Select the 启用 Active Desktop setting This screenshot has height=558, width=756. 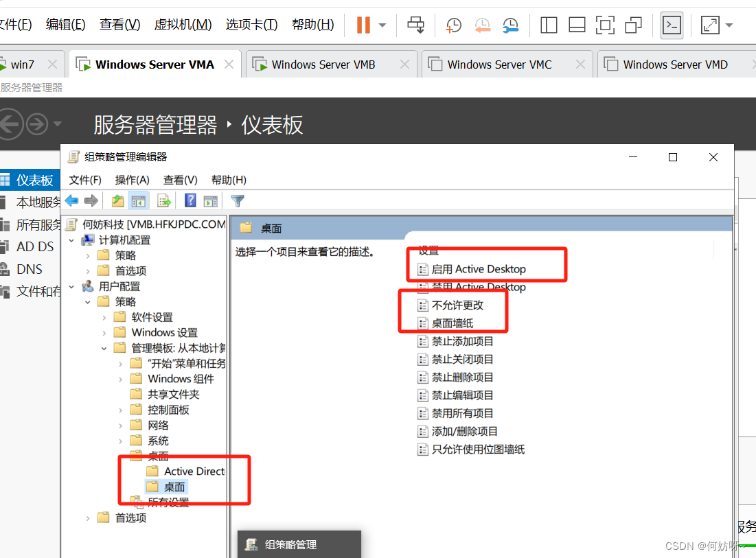[478, 269]
